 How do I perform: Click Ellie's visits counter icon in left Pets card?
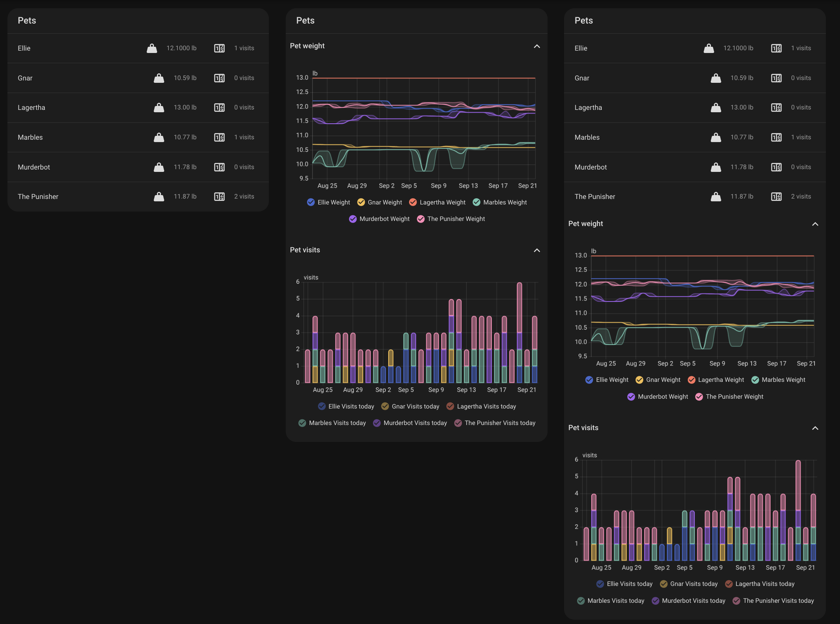219,48
